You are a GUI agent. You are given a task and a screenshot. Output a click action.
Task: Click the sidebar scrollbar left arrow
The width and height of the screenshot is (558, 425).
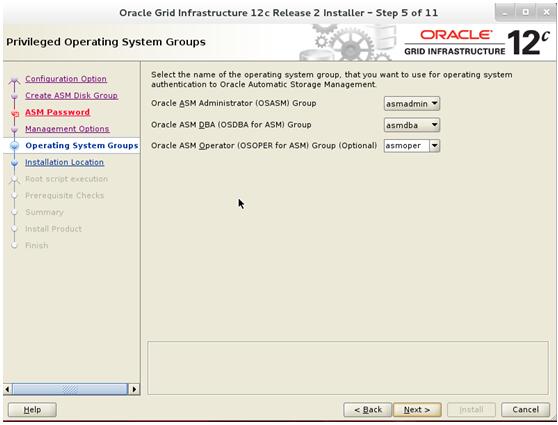tap(7, 389)
